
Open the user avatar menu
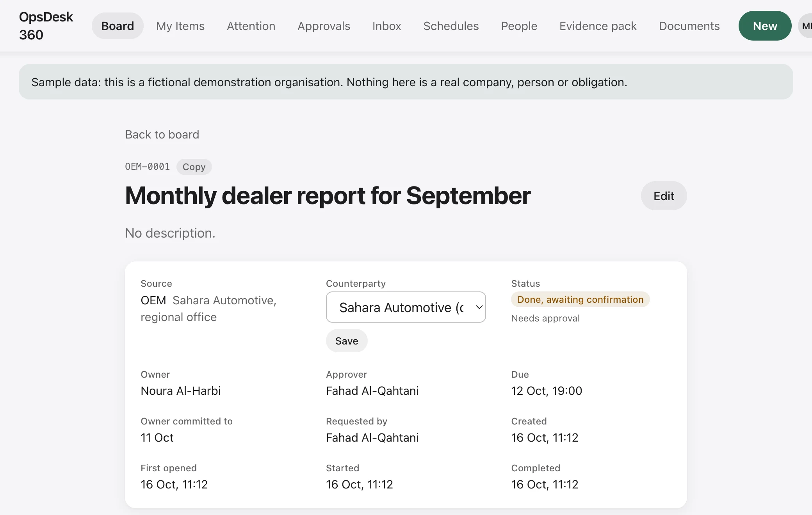805,26
